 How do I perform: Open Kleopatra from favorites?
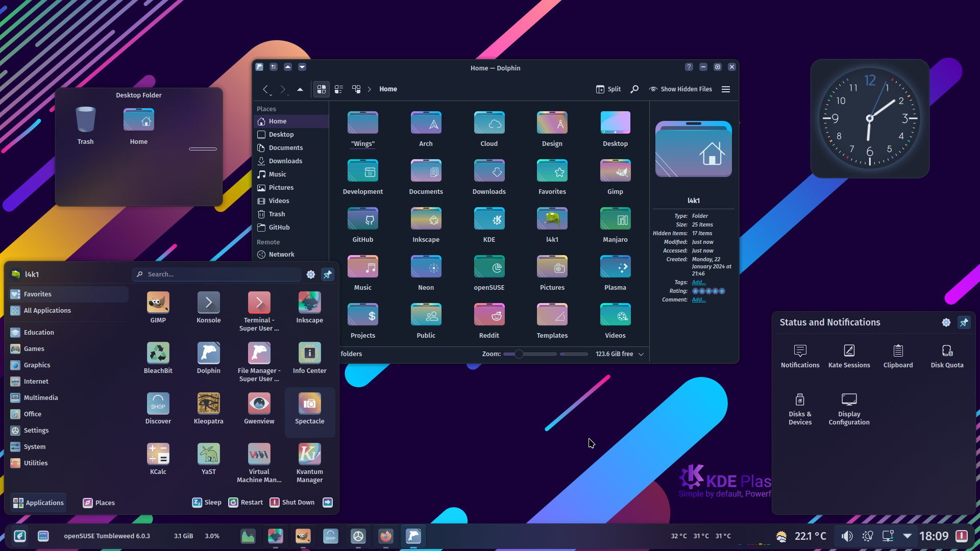coord(208,408)
